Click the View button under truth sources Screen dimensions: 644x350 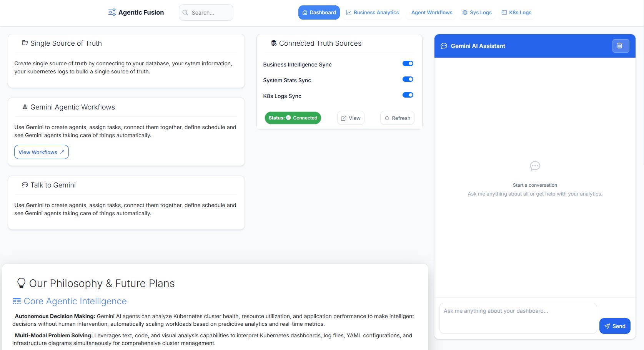(x=351, y=118)
